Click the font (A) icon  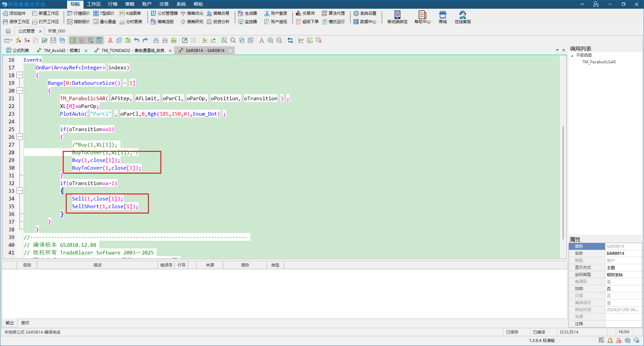tap(262, 40)
